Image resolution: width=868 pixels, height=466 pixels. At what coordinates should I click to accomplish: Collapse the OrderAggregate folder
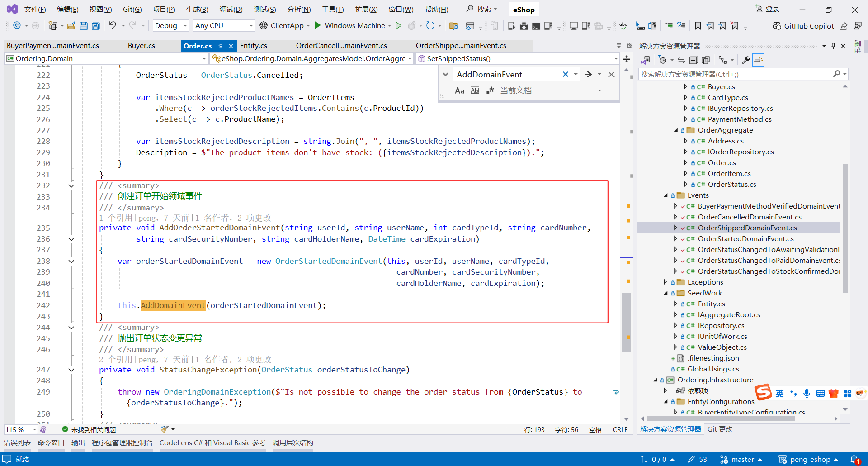pyautogui.click(x=676, y=130)
